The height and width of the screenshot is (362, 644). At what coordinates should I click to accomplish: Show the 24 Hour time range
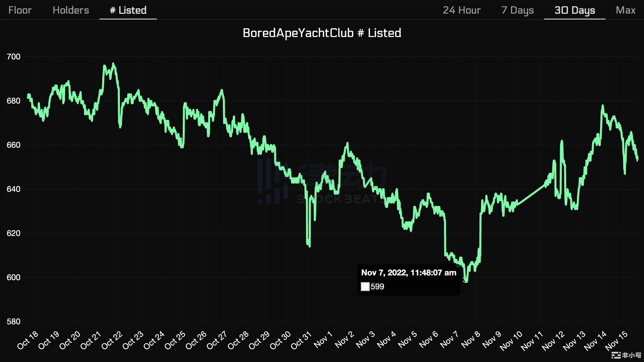pyautogui.click(x=462, y=10)
